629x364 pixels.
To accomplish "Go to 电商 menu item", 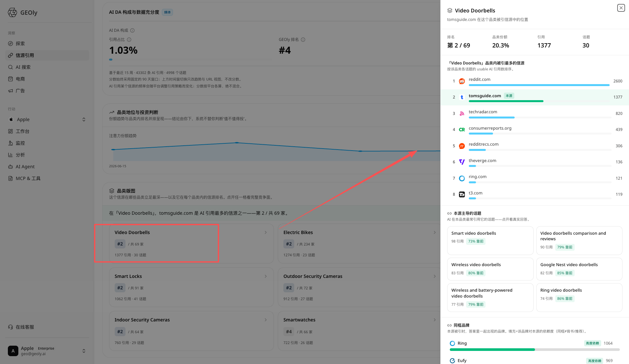I will pyautogui.click(x=47, y=79).
